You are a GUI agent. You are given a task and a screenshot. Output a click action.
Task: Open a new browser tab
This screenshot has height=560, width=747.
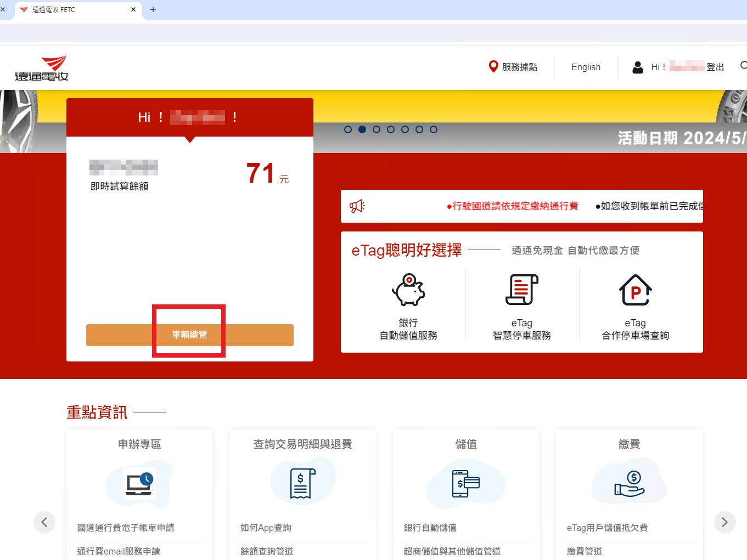point(153,9)
